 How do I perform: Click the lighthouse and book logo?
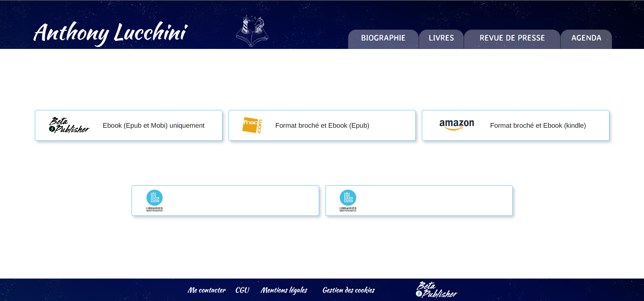(x=252, y=31)
